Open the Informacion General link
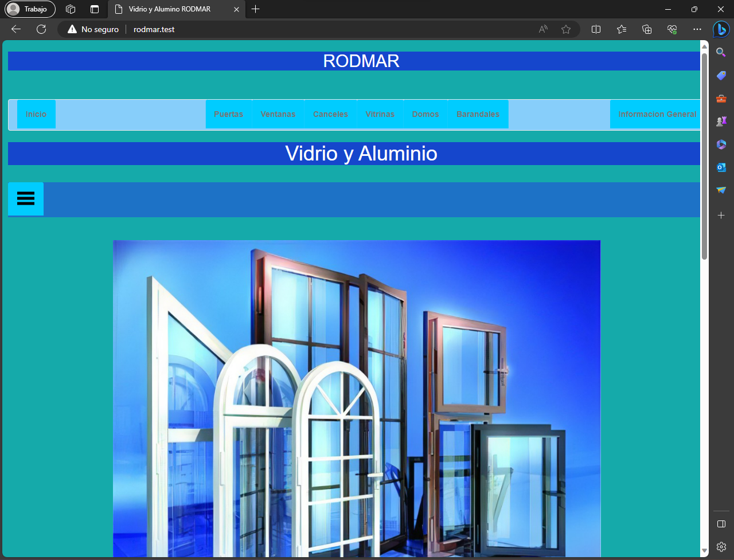 click(x=657, y=114)
